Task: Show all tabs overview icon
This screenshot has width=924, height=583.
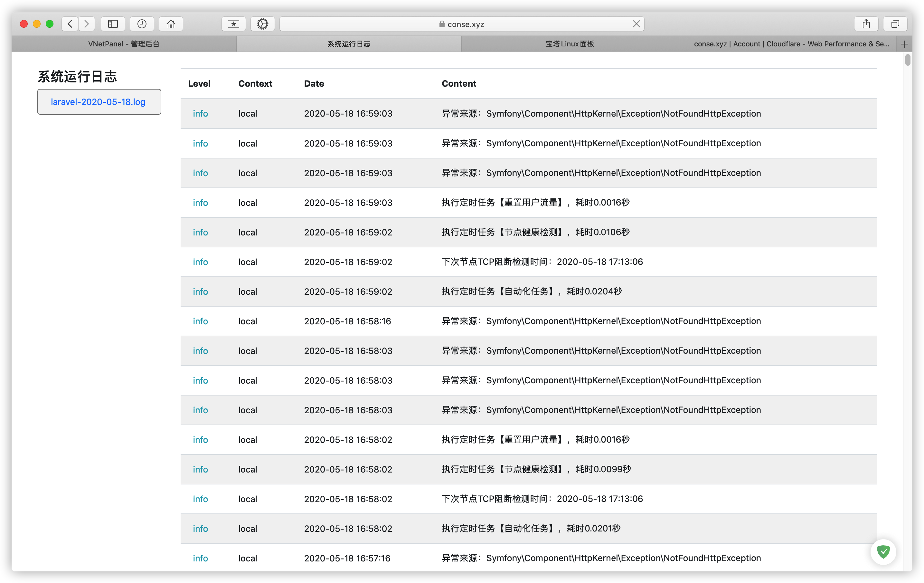Action: click(895, 24)
